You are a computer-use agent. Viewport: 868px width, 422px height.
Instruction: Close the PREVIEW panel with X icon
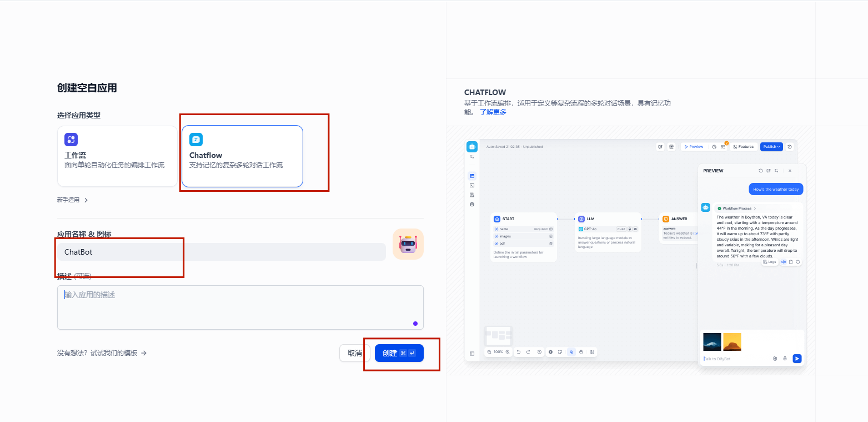[x=790, y=171]
